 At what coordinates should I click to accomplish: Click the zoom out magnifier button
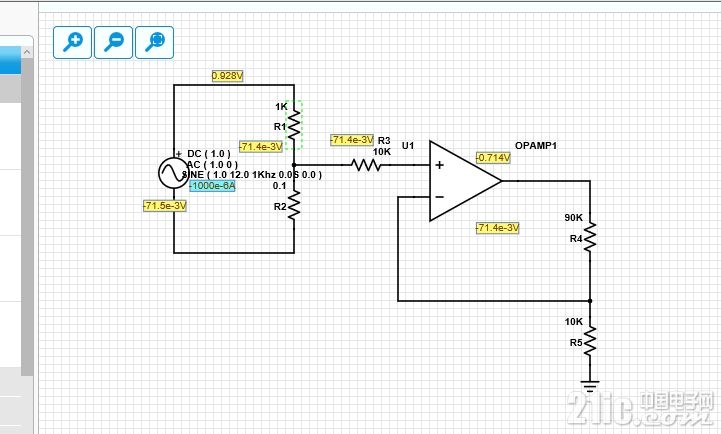(114, 42)
